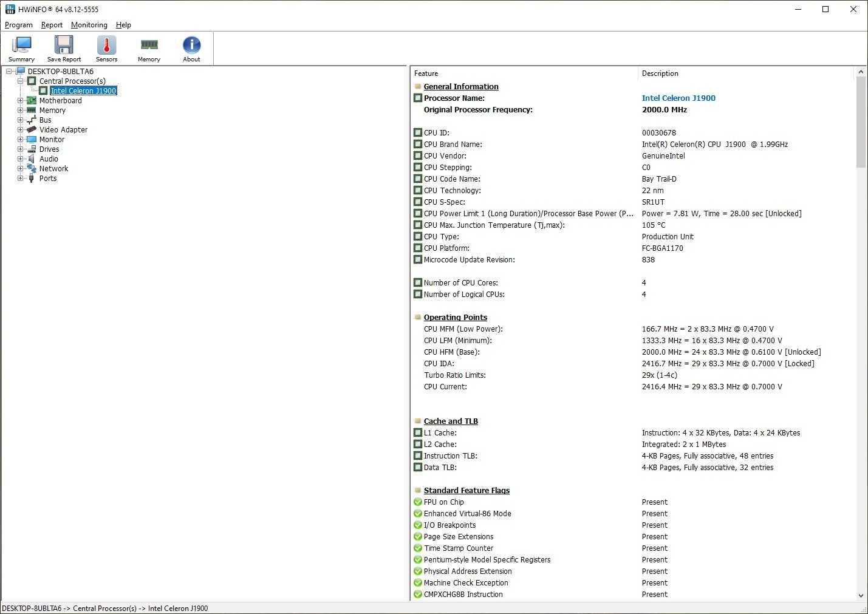The width and height of the screenshot is (868, 614).
Task: Click the CPU Code Name row
Action: coord(632,179)
